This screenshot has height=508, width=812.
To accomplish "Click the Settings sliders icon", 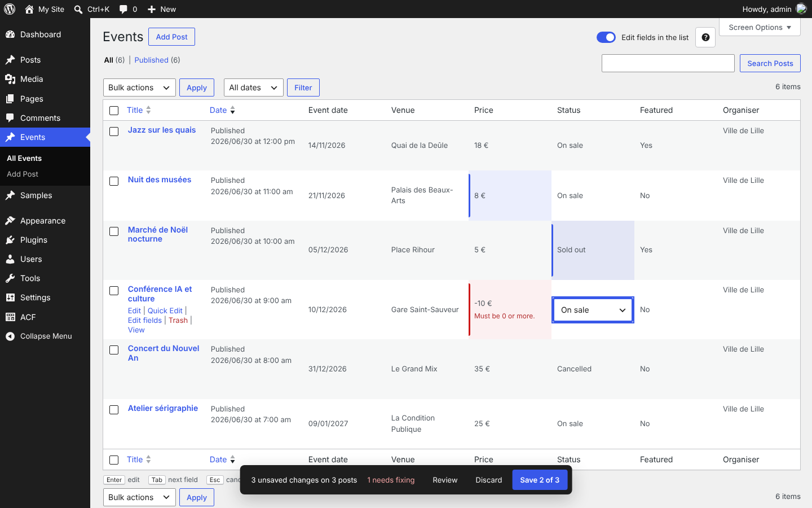I will 10,297.
